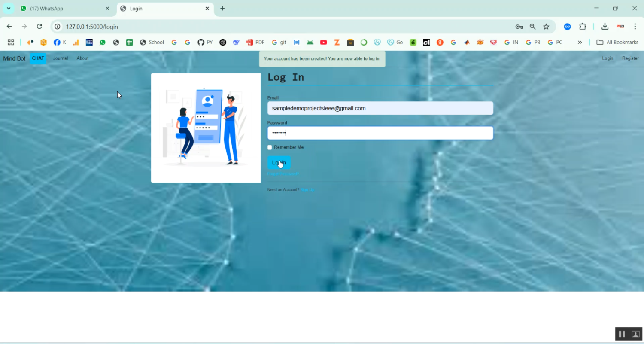
Task: Close the Login tab
Action: click(207, 9)
